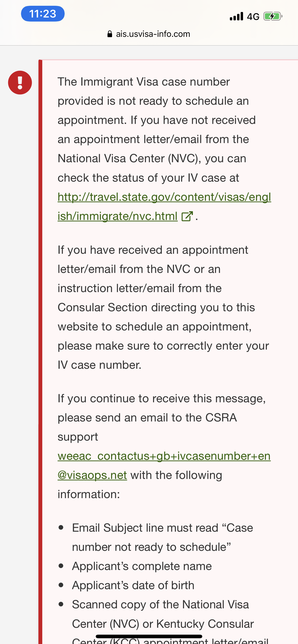
Task: Tap the cellular signal strength icon
Action: point(236,16)
